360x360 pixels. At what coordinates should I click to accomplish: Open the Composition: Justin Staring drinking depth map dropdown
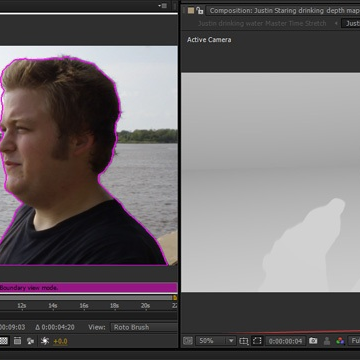283,11
